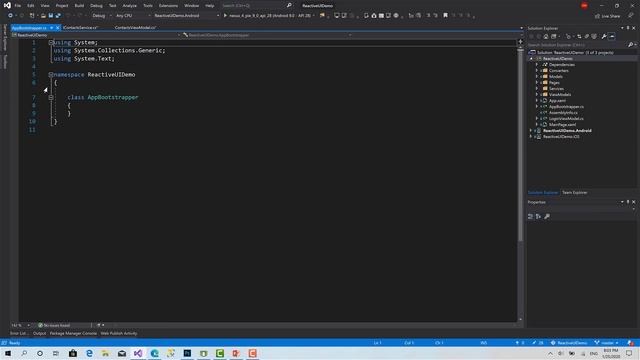Screen dimensions: 640x360
Task: Select LoginViewModel.cs in Solution Explorer
Action: (566, 119)
